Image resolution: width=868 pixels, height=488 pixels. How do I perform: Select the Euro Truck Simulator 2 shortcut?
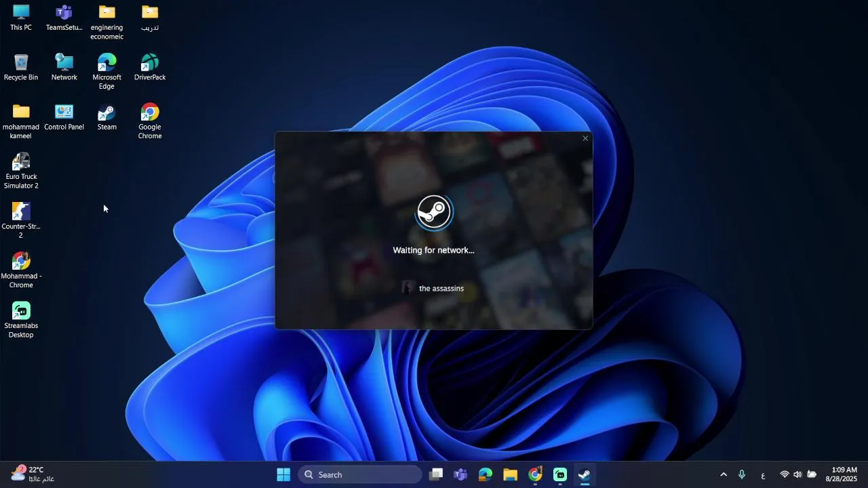click(21, 171)
